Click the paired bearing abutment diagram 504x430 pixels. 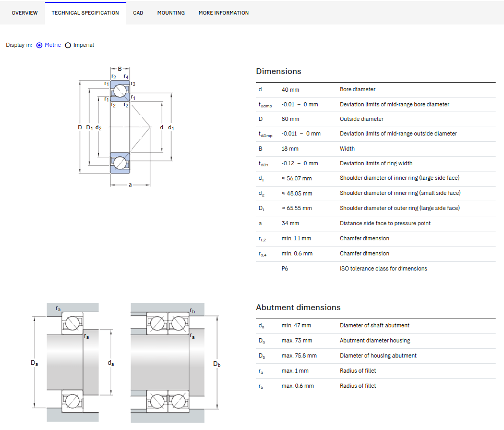click(175, 363)
